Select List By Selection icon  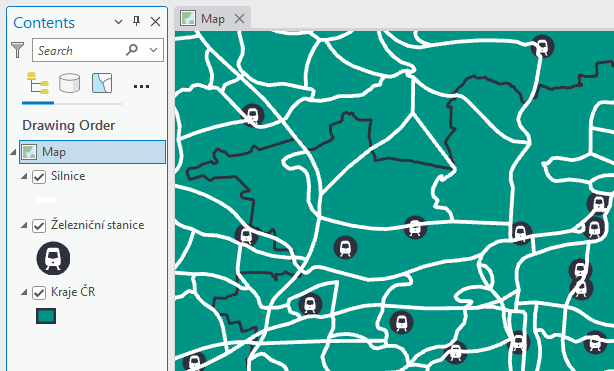(x=102, y=83)
